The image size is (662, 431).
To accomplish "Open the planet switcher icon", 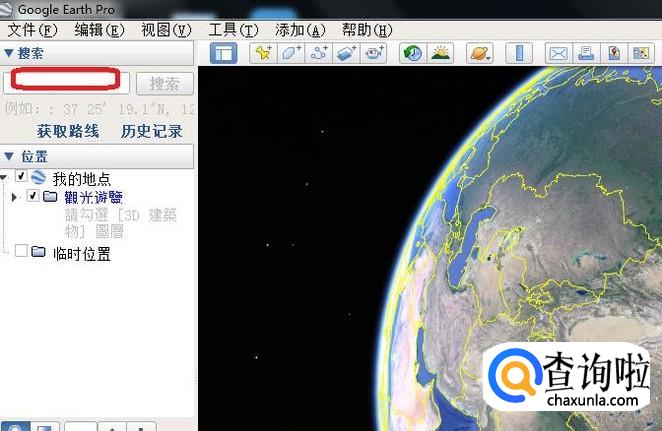I will click(x=480, y=54).
